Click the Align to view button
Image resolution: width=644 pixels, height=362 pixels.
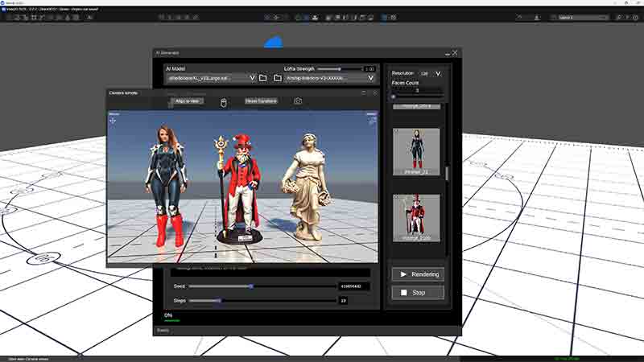(188, 101)
